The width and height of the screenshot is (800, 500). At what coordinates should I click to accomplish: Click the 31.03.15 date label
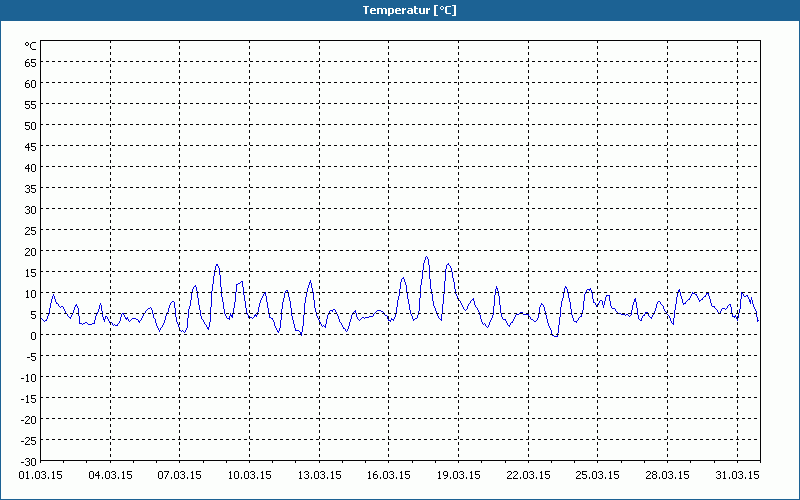737,475
